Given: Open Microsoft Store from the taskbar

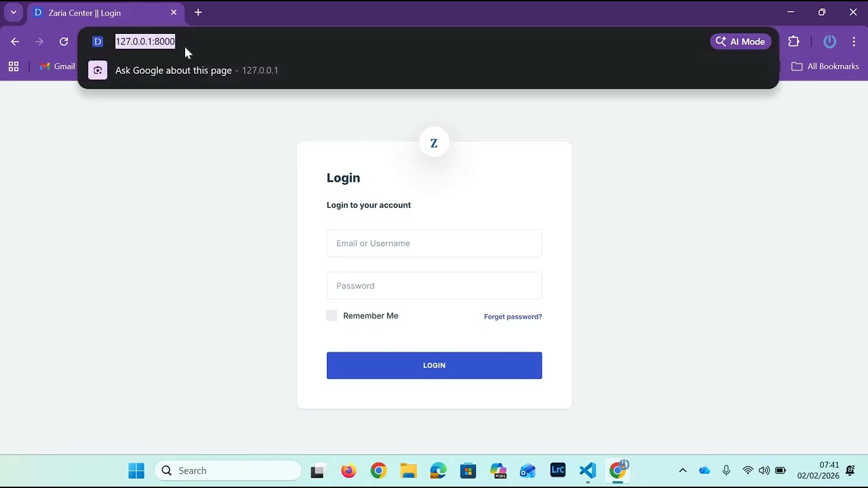Looking at the screenshot, I should point(468,470).
